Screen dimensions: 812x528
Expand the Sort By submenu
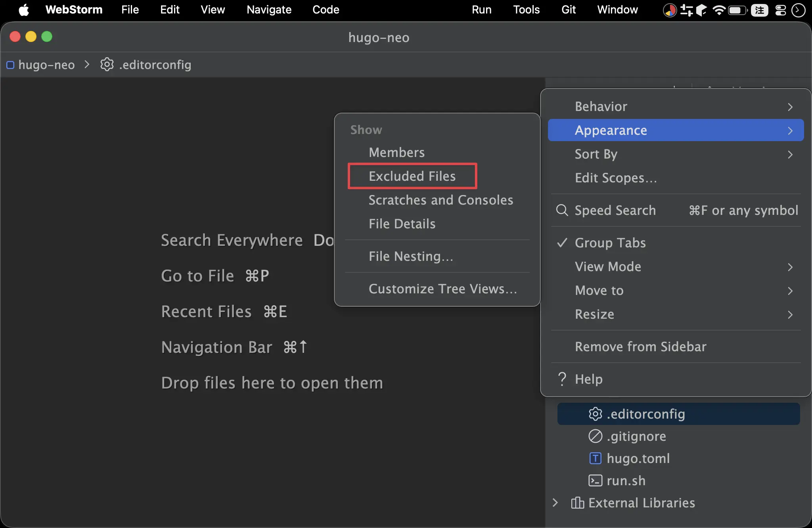click(676, 154)
